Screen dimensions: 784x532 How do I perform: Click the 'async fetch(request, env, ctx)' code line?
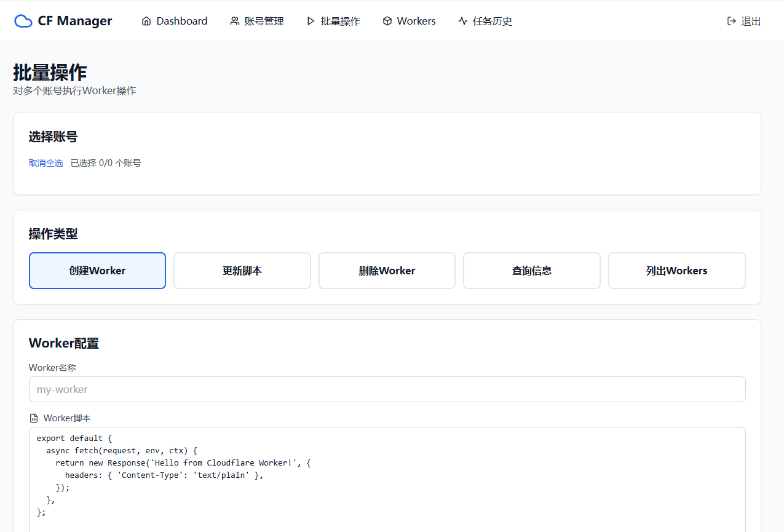tap(122, 451)
